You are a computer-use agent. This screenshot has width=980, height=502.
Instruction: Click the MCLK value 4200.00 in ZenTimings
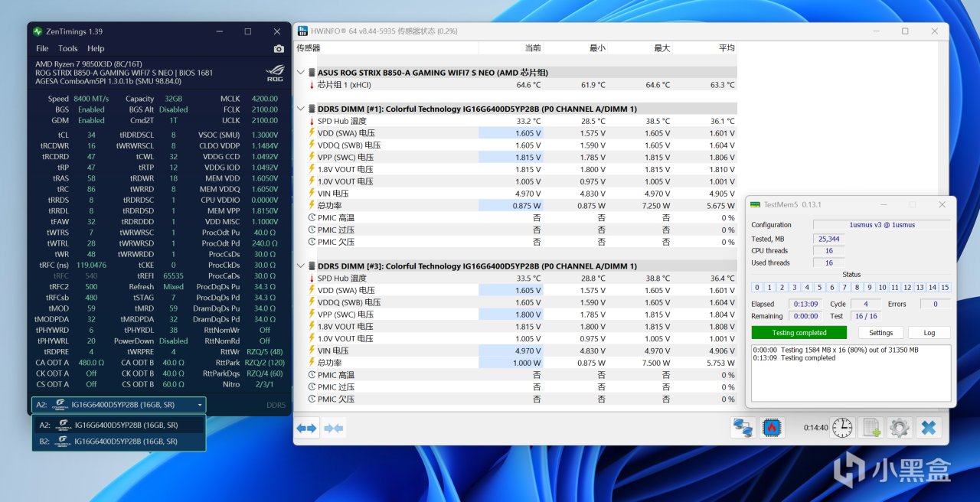tap(264, 99)
